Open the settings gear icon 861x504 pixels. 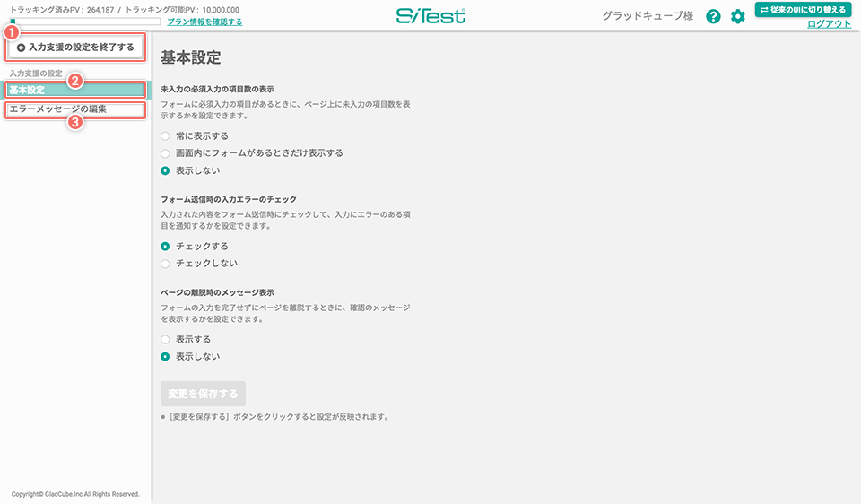[x=737, y=16]
